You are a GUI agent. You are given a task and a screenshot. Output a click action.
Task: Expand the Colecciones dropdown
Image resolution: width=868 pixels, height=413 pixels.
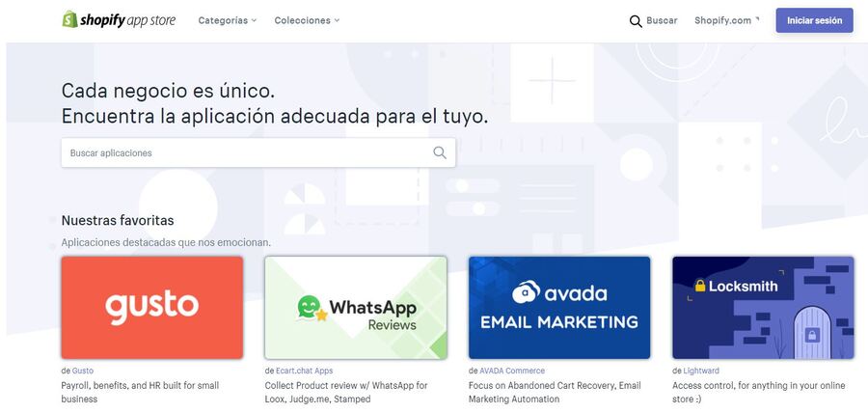coord(307,20)
